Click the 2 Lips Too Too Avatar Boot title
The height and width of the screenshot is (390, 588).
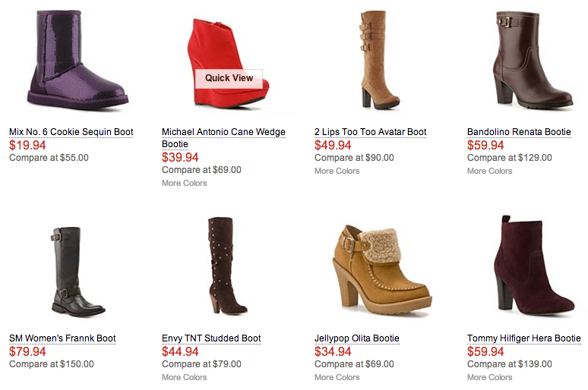coord(370,132)
